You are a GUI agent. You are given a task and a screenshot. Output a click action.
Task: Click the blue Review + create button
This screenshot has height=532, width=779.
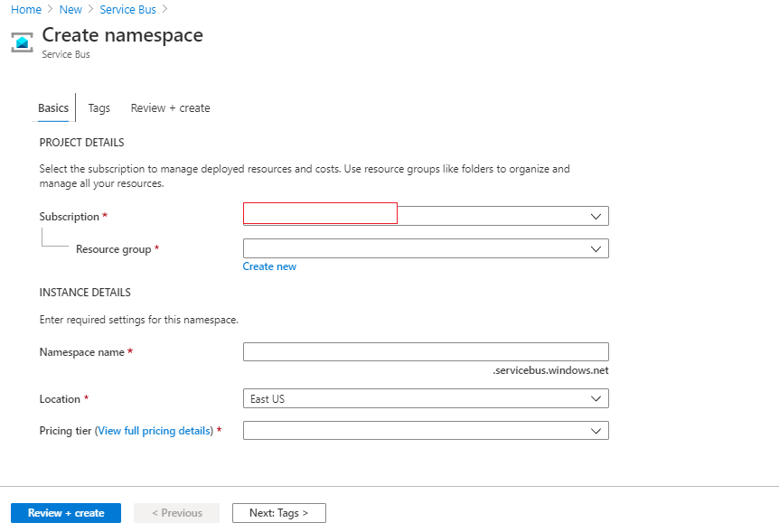pos(66,513)
